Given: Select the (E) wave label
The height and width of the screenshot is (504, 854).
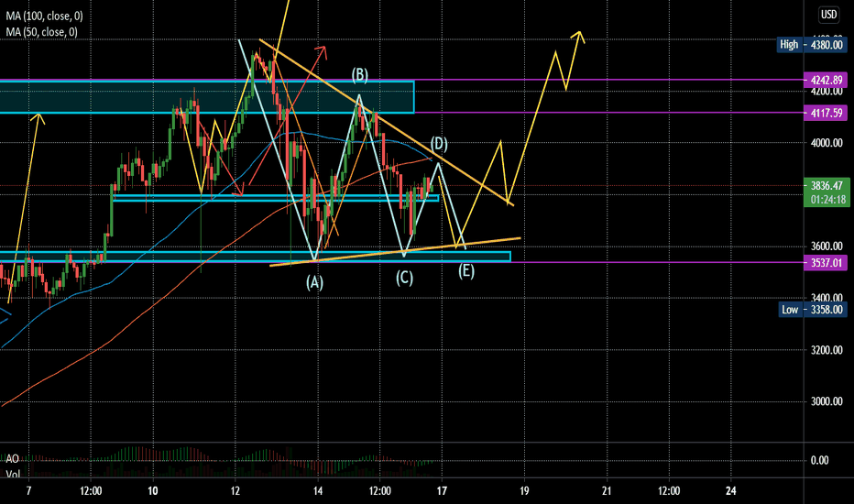Looking at the screenshot, I should 465,271.
